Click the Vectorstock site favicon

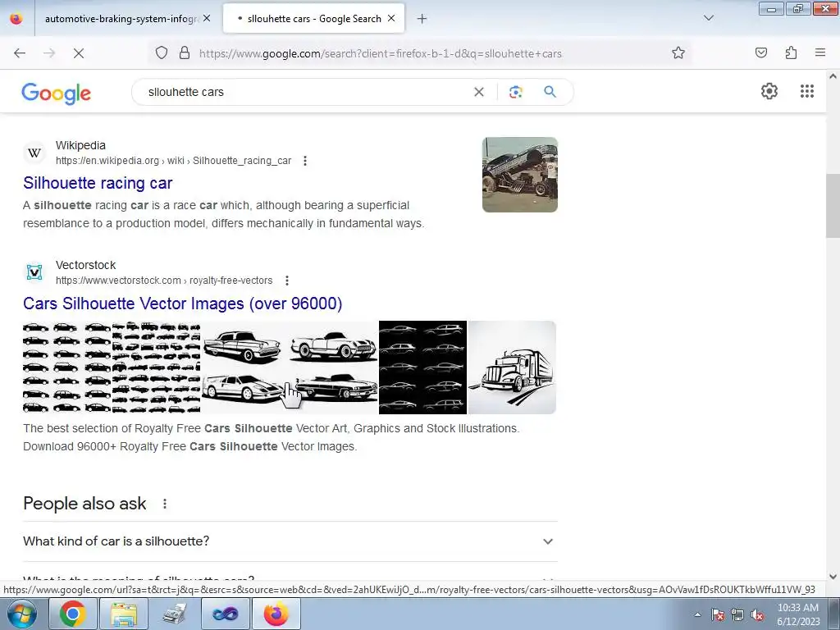(34, 272)
